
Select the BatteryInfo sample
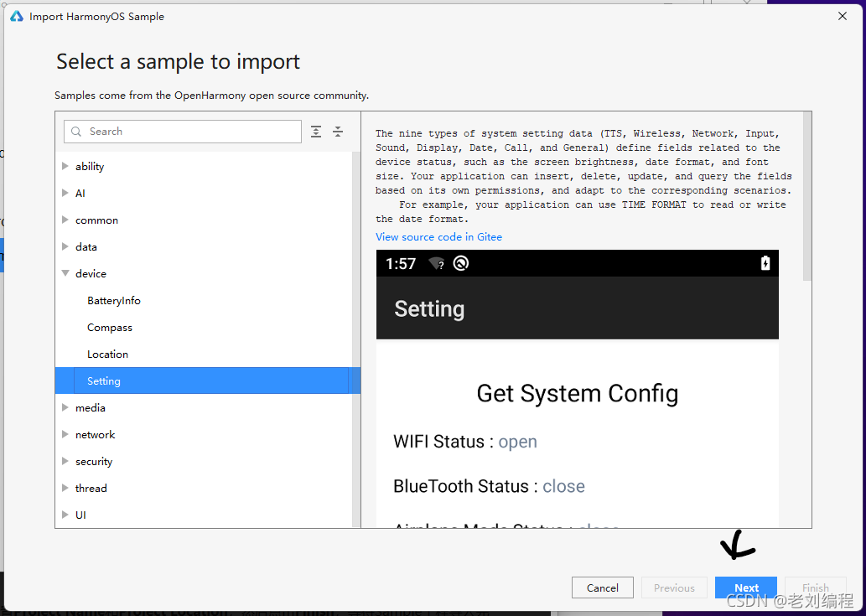[x=114, y=300]
